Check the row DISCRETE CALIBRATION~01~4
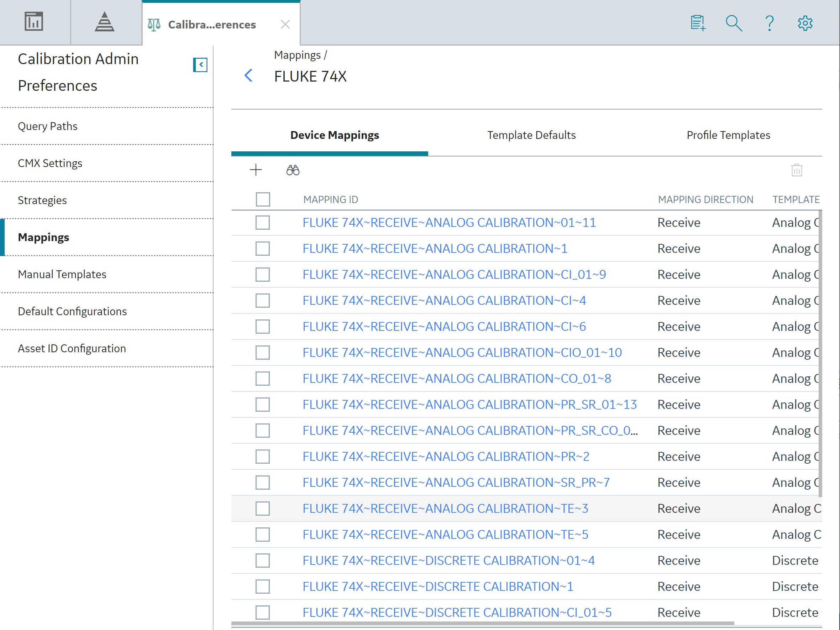This screenshot has width=840, height=630. [263, 561]
